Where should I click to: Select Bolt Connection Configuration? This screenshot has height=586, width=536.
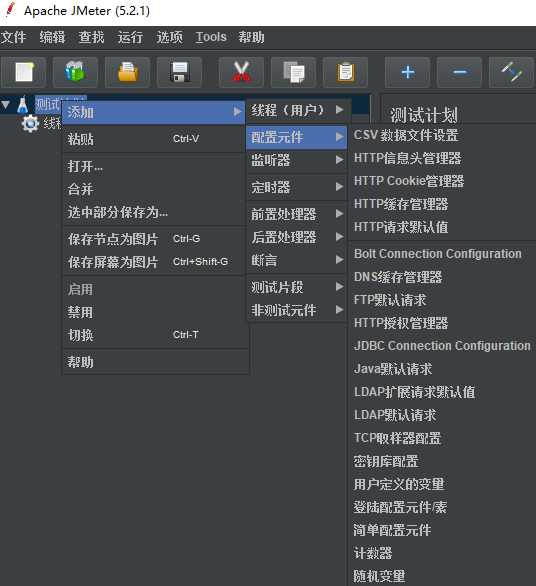click(438, 254)
